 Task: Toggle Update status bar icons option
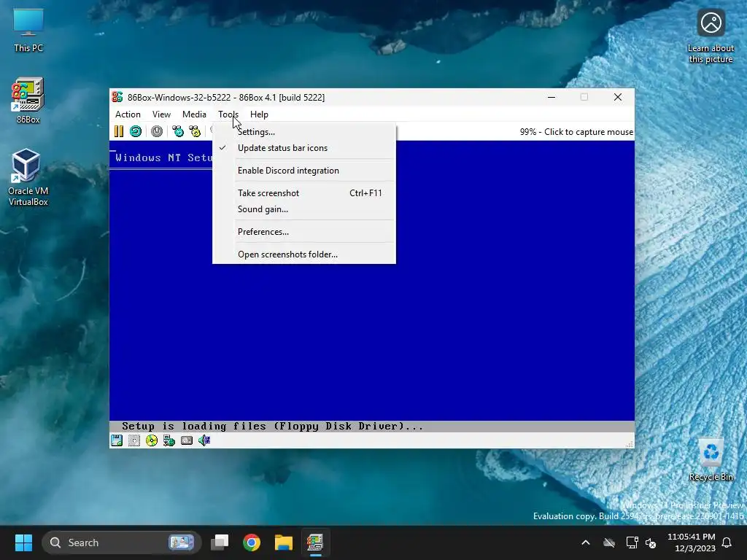[304, 148]
